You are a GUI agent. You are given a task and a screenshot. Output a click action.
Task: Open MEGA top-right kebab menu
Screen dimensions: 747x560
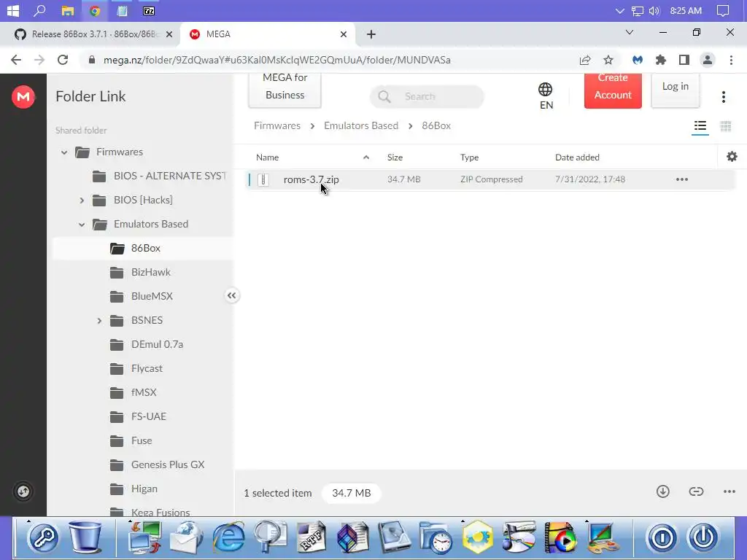tap(723, 97)
